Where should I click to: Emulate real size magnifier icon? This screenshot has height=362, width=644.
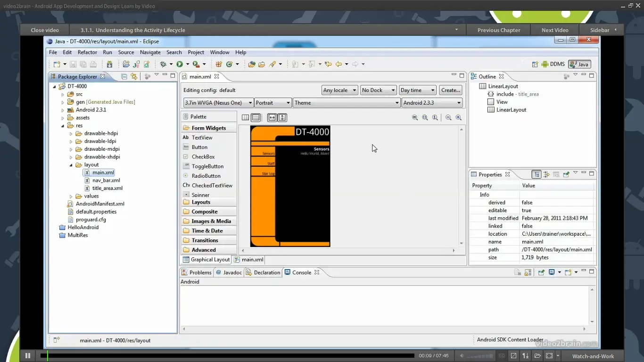[x=415, y=117]
